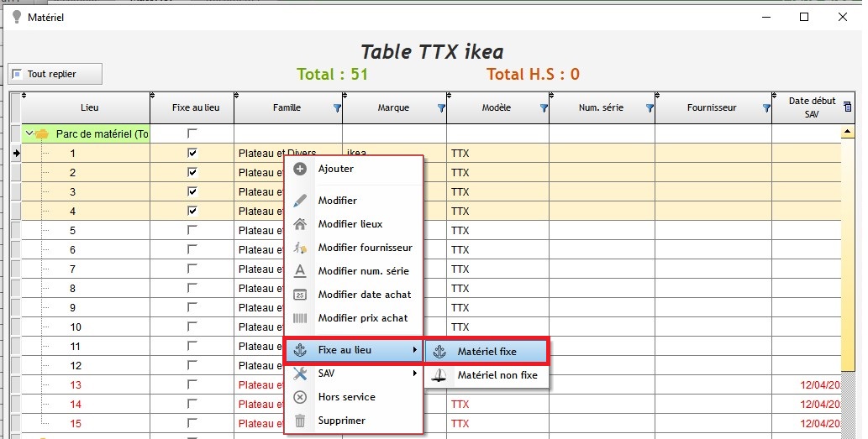
Task: Click the delivery person icon beside Modifier fournisseur
Action: (300, 248)
